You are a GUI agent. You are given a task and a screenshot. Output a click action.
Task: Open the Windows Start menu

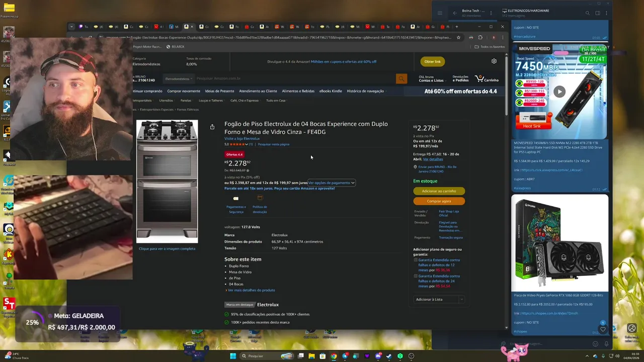tap(233, 356)
